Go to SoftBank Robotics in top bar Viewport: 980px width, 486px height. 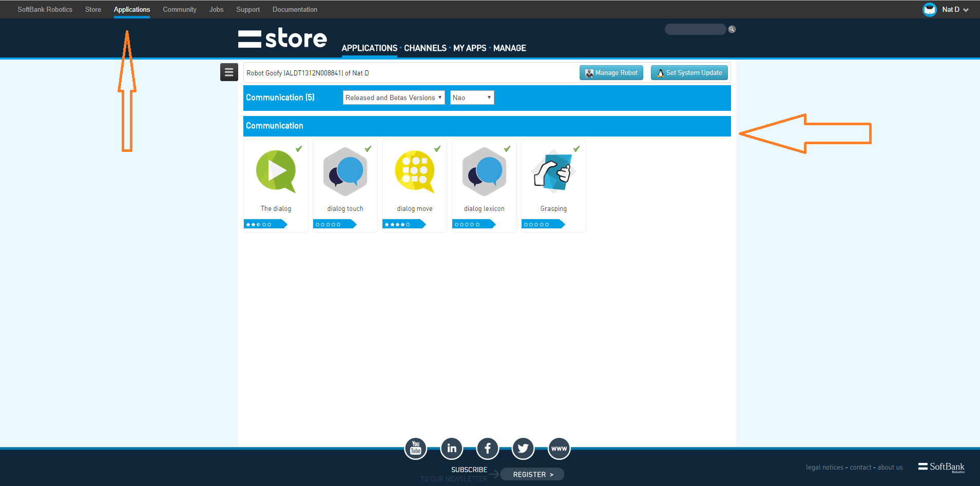[45, 9]
